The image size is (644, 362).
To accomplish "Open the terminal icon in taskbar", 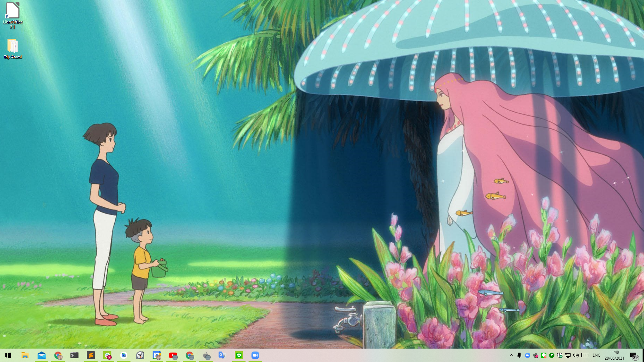I will point(74,355).
